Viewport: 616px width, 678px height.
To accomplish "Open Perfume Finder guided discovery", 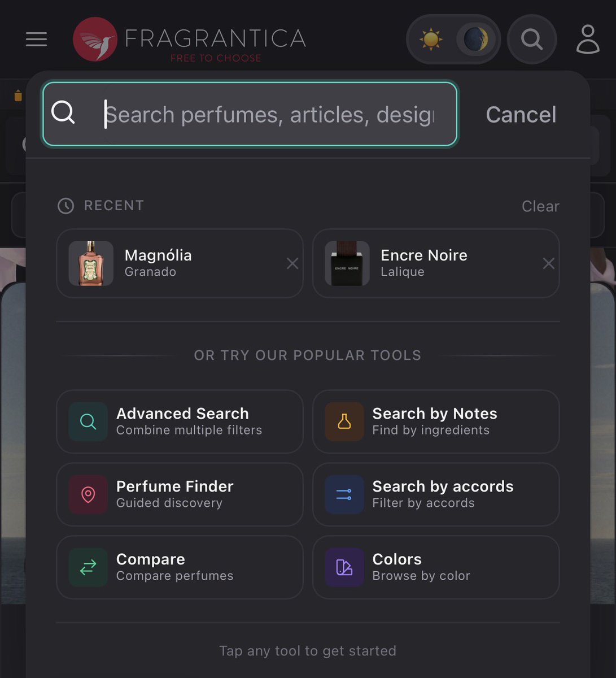I will coord(180,494).
